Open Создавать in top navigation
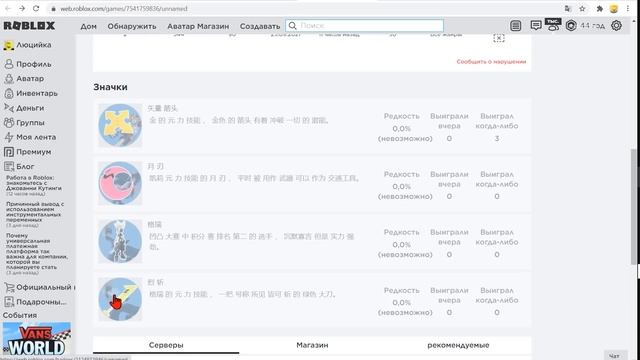The image size is (640, 360). coord(260,26)
